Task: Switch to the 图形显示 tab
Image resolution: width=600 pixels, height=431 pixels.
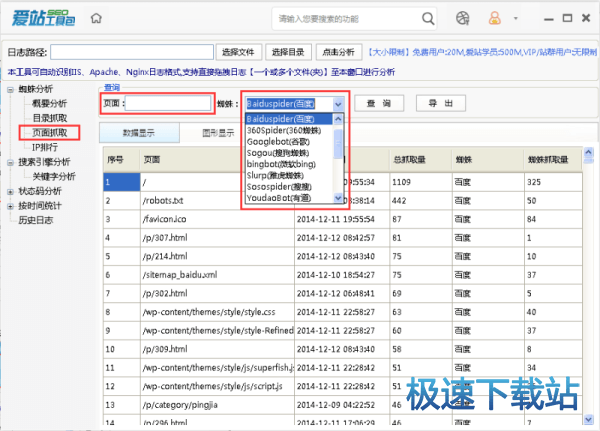Action: click(x=218, y=133)
